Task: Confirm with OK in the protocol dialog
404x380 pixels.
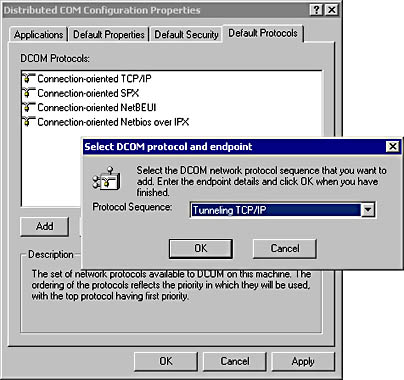Action: pyautogui.click(x=201, y=249)
